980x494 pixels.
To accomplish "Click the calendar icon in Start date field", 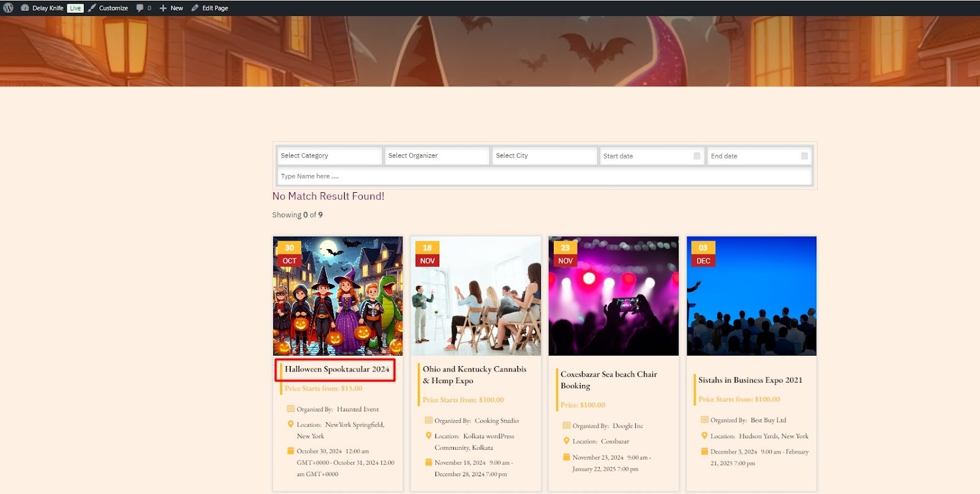I will 696,156.
